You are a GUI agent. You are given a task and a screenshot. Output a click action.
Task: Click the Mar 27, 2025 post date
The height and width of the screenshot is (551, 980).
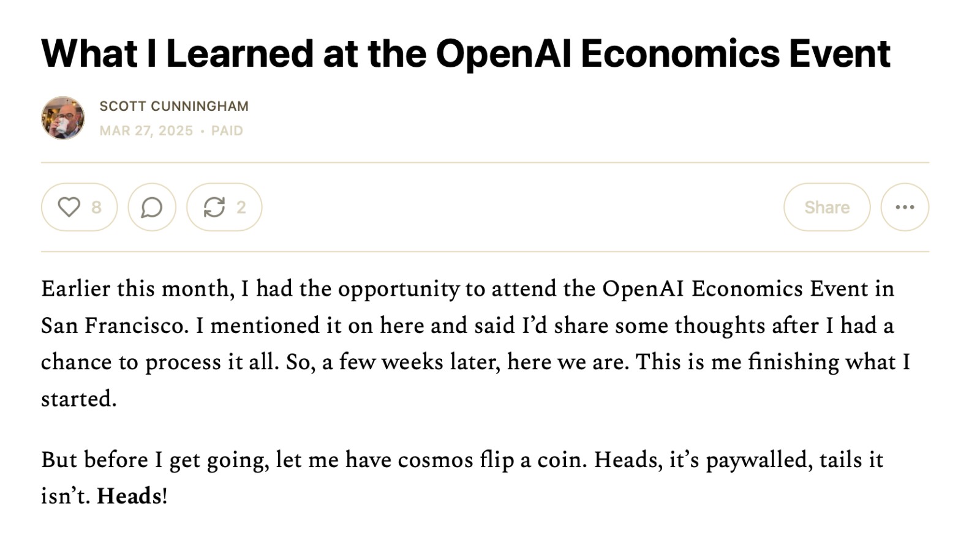(146, 130)
